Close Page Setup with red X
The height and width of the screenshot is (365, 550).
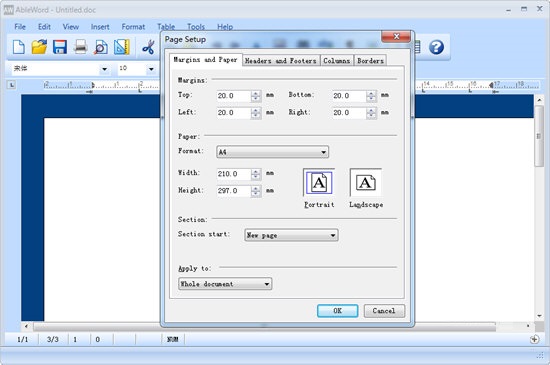click(396, 36)
